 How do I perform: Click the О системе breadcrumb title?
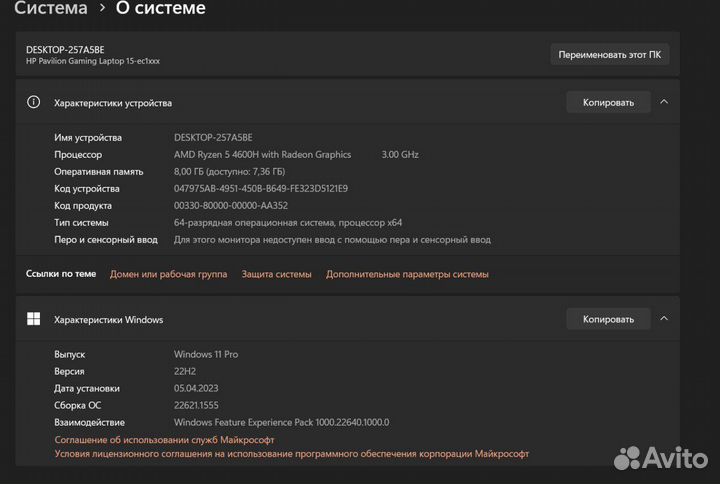tap(161, 8)
